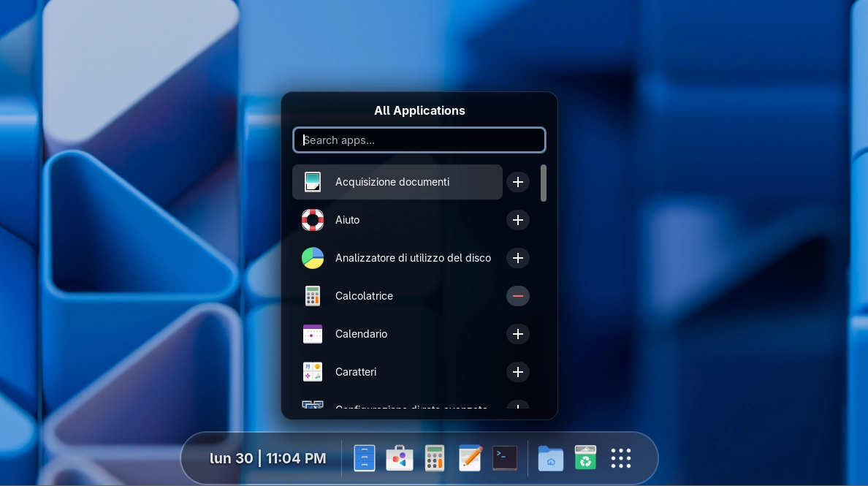Image resolution: width=868 pixels, height=486 pixels.
Task: Focus the Search apps input field
Action: click(419, 140)
